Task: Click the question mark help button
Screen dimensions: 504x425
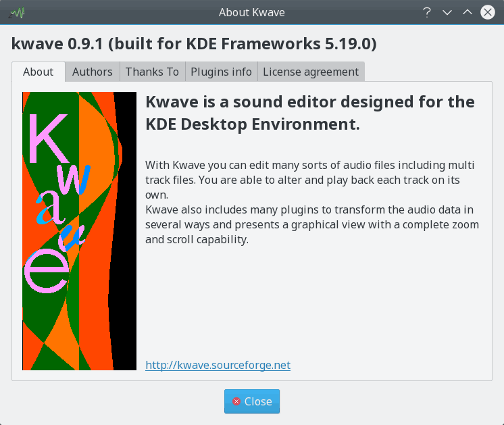Action: click(427, 13)
